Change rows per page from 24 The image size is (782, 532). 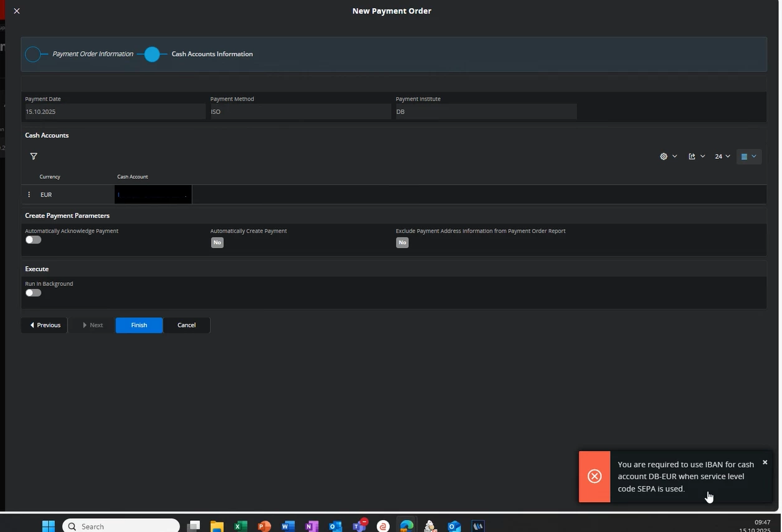coord(722,156)
